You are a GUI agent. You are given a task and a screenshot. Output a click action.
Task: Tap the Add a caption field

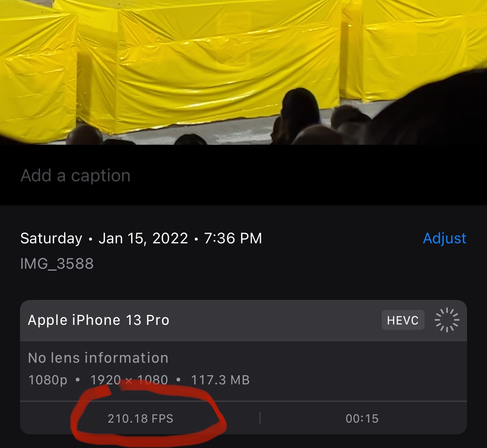click(76, 176)
